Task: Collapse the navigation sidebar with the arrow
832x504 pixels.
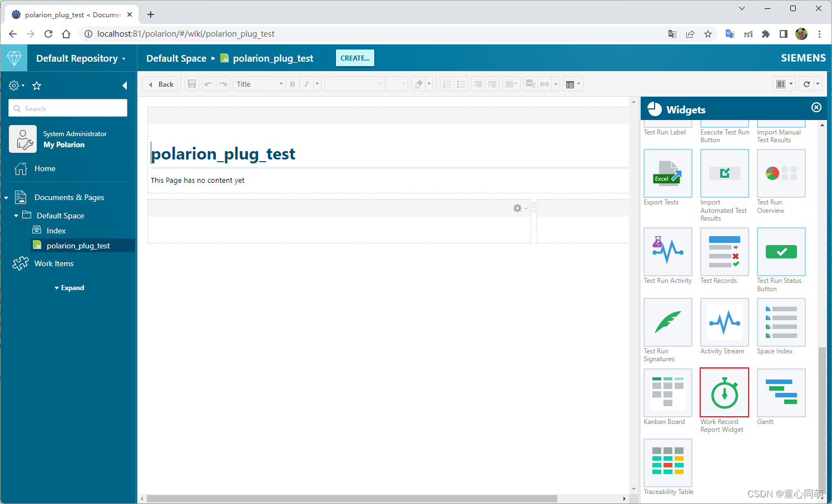Action: tap(125, 86)
